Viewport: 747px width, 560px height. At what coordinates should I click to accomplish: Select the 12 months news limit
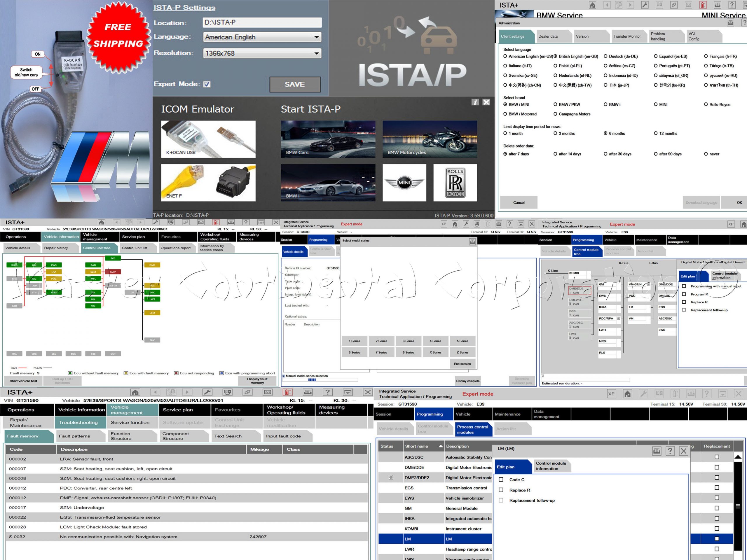(x=656, y=133)
